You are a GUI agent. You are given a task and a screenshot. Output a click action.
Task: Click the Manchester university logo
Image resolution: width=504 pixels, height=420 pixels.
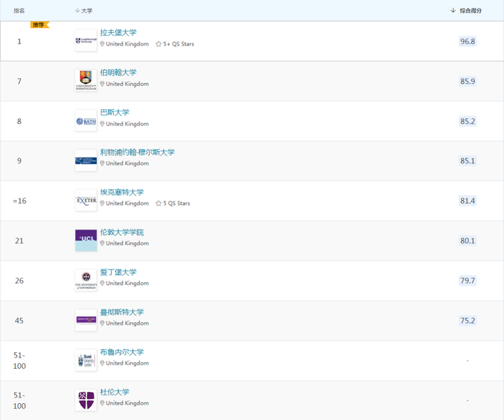point(86,320)
